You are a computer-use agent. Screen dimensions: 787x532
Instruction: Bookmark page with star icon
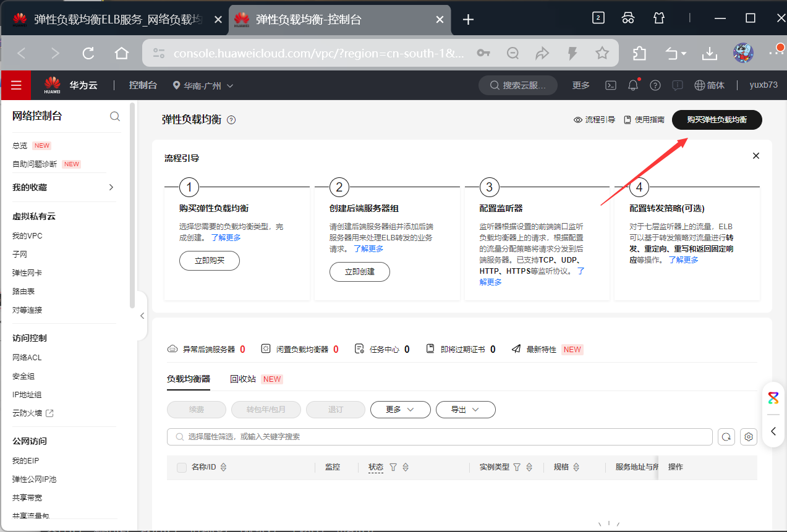click(602, 53)
